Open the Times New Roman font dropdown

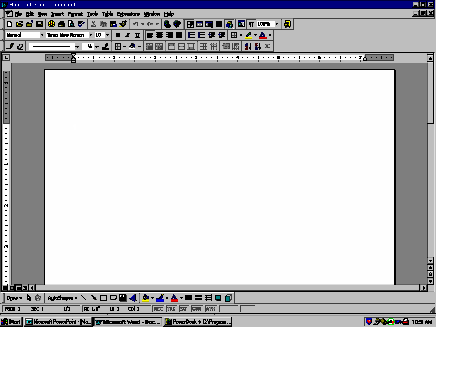pos(91,35)
